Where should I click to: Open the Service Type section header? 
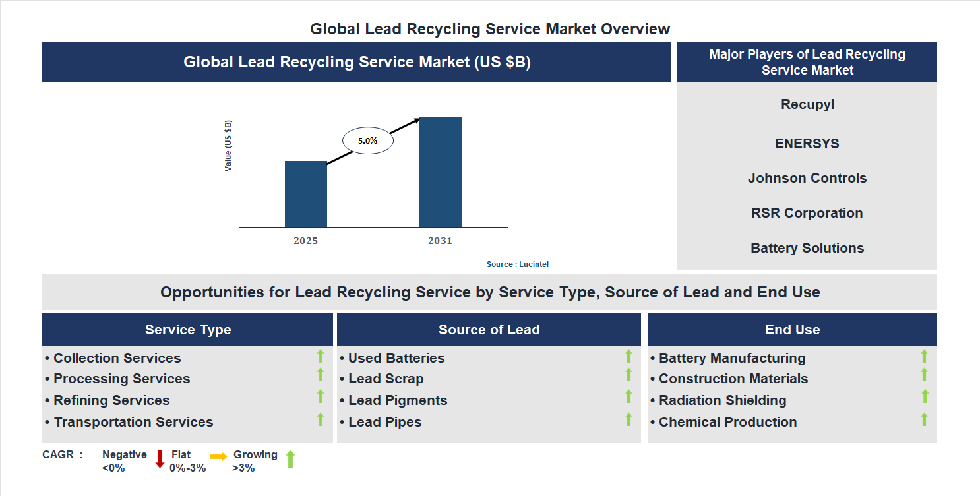[x=187, y=329]
